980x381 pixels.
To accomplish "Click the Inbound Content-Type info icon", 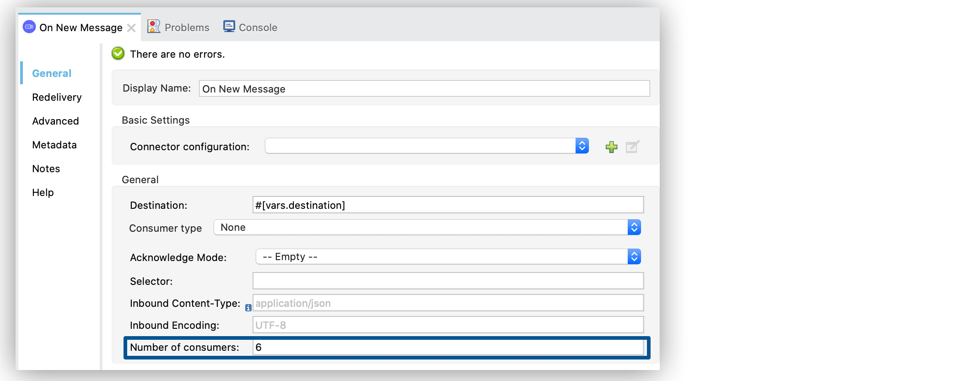I will click(x=248, y=308).
